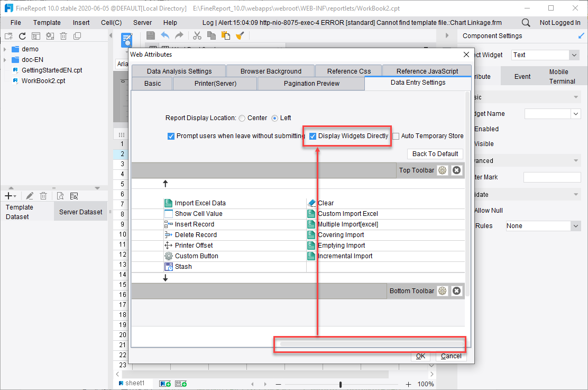Viewport: 588px width, 390px height.
Task: Enable Auto Temporary Store
Action: click(396, 136)
